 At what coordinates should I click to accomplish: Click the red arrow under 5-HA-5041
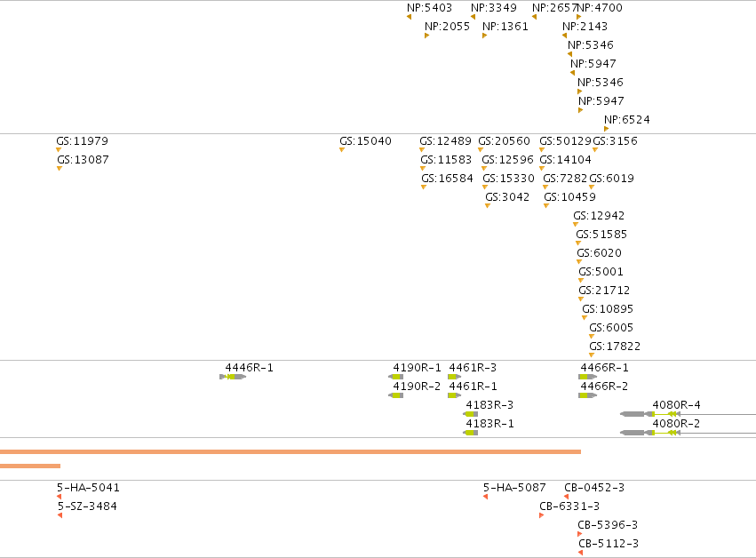[59, 497]
